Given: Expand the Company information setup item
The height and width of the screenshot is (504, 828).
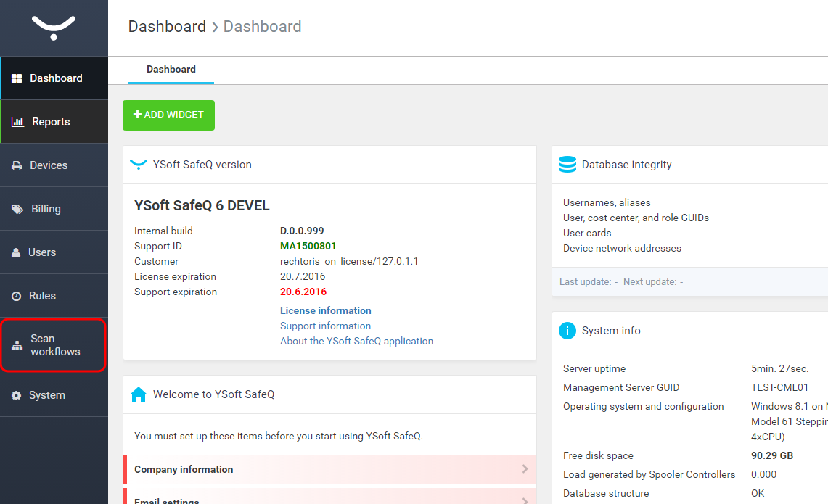Looking at the screenshot, I should (x=329, y=469).
